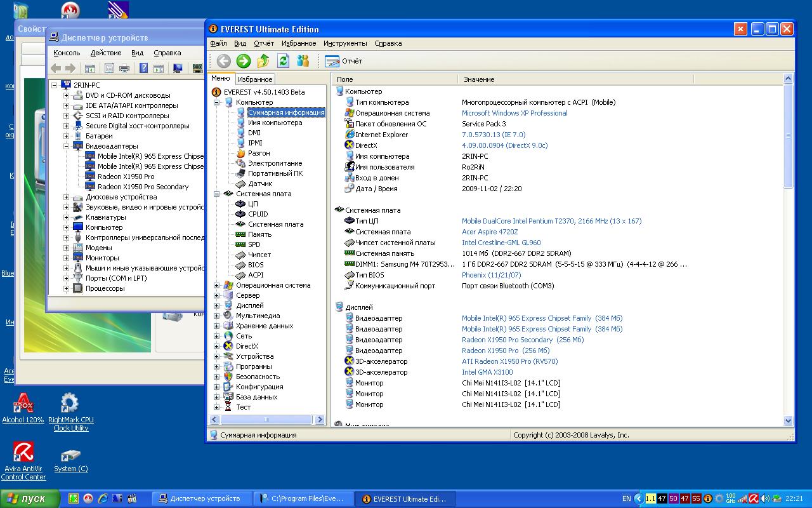Click Avira AntiVir Control Center desktop icon

23,461
